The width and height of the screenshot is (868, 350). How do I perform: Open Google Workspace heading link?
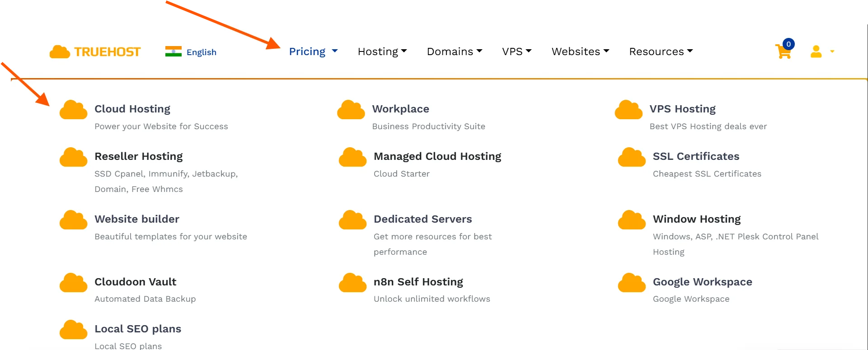703,282
